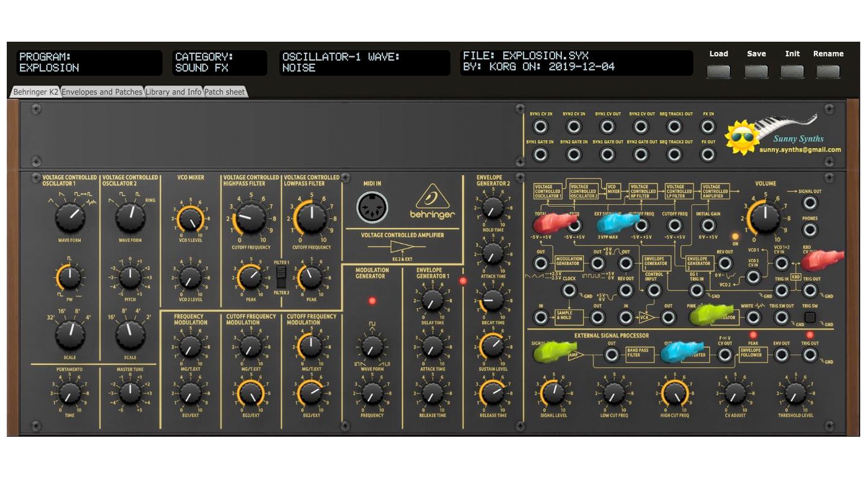Click the VCO 2 LEVEL knob
868x479 pixels.
pos(191,278)
